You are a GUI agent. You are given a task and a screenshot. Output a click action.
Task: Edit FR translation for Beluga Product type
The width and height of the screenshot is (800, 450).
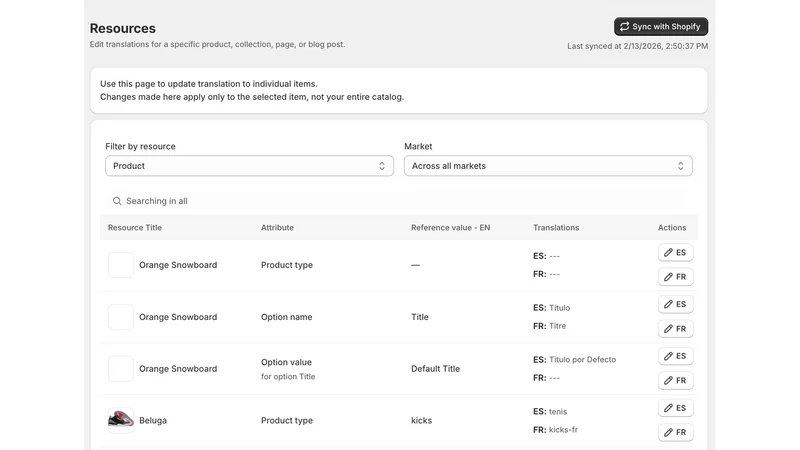tap(676, 432)
